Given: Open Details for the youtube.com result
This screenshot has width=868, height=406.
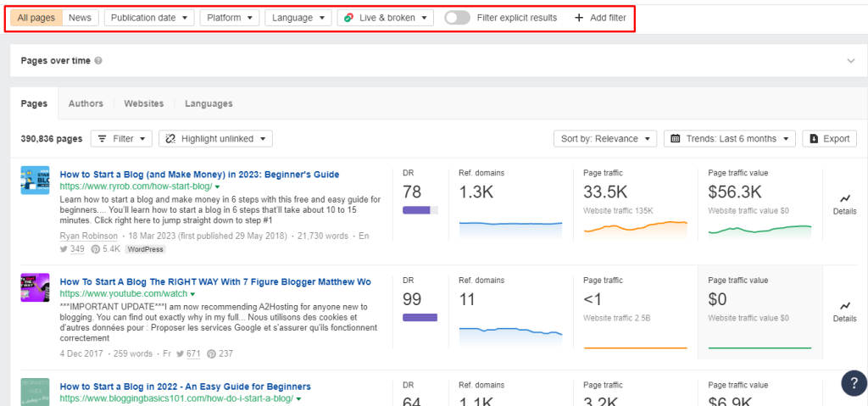Looking at the screenshot, I should click(845, 312).
